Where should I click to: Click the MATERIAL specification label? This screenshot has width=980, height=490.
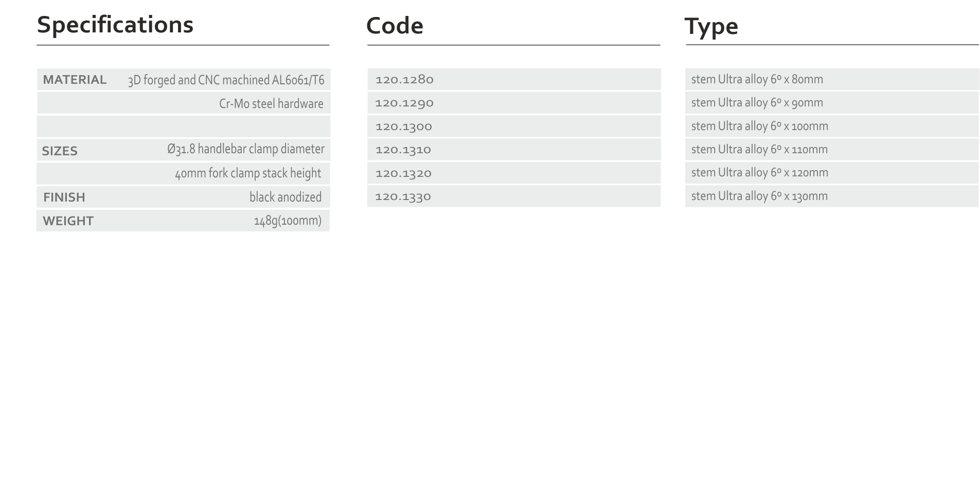[x=75, y=80]
